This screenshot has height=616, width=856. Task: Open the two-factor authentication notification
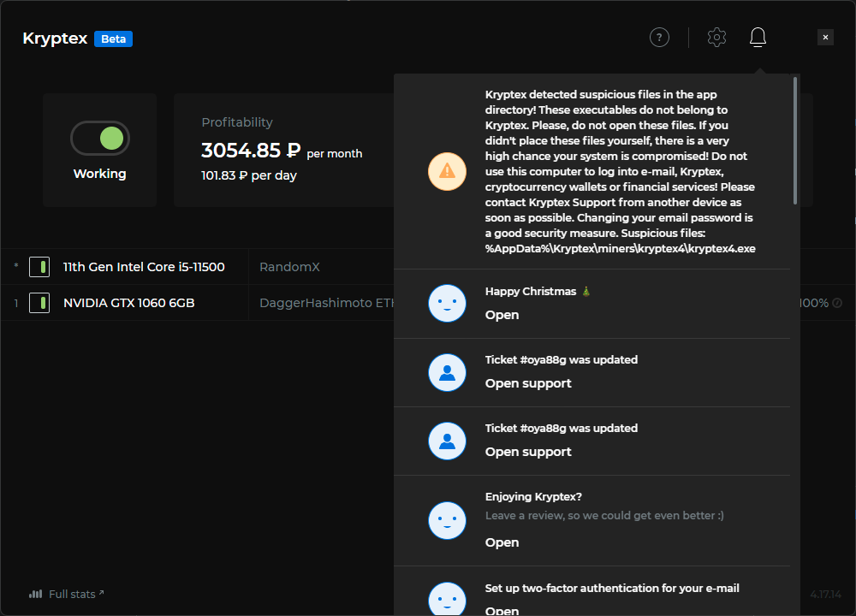click(x=502, y=611)
